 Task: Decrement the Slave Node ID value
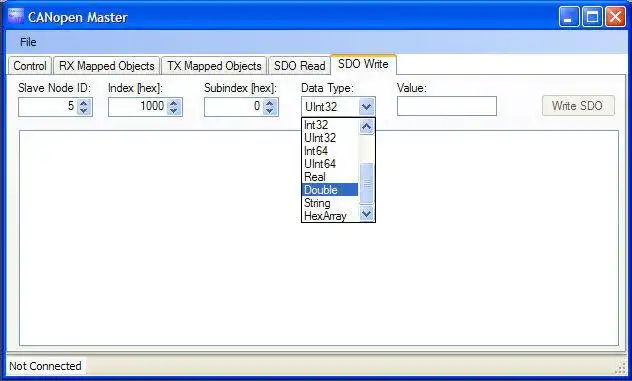[83, 111]
